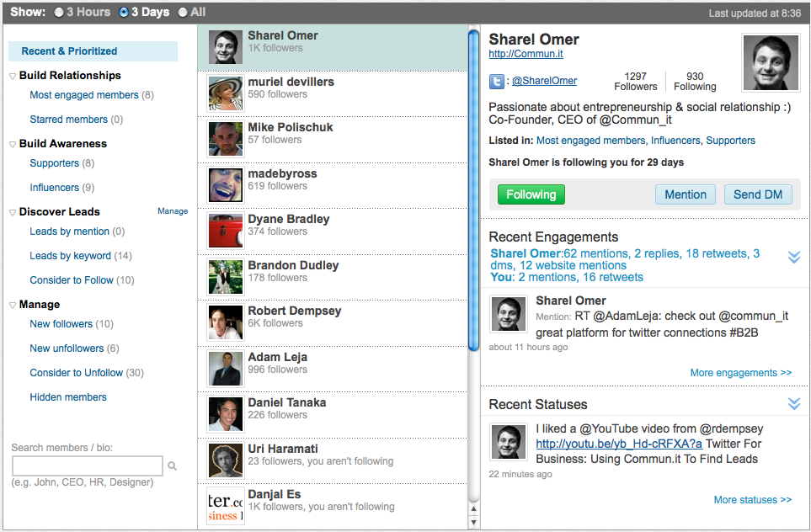811x532 pixels.
Task: Click the member list scroll down arrow
Action: [473, 522]
